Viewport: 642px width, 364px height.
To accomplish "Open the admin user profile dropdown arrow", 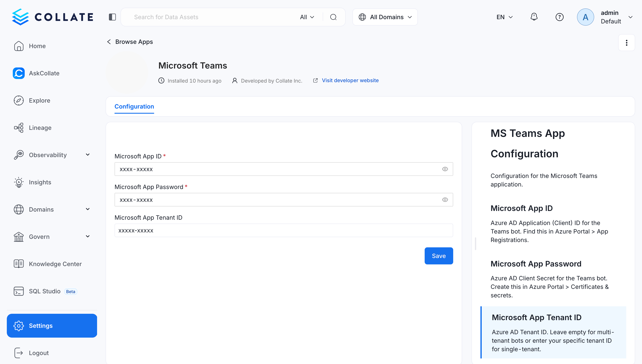I will coord(630,17).
